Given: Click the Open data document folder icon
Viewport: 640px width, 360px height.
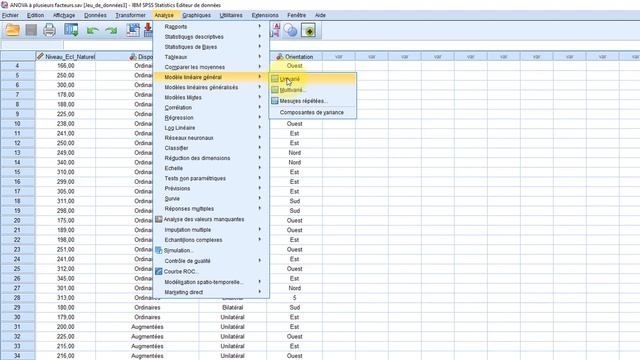Looking at the screenshot, I should tap(12, 30).
